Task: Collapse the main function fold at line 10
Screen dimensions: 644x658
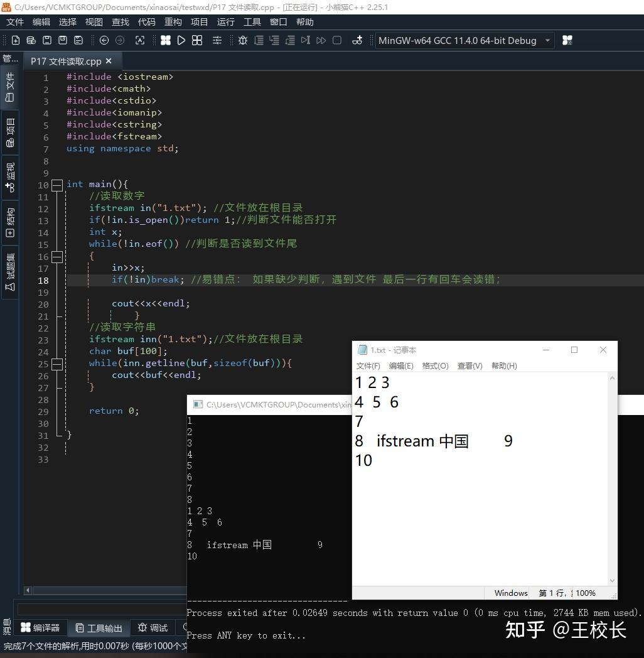Action: coord(56,185)
